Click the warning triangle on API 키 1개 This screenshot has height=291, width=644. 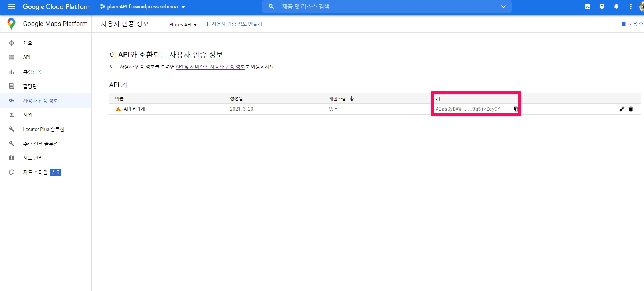118,109
